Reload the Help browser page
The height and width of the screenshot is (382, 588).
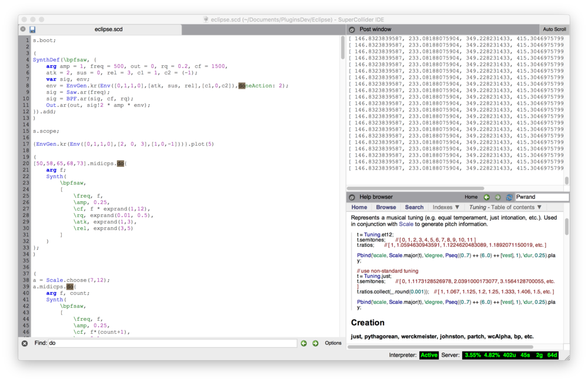pyautogui.click(x=509, y=197)
